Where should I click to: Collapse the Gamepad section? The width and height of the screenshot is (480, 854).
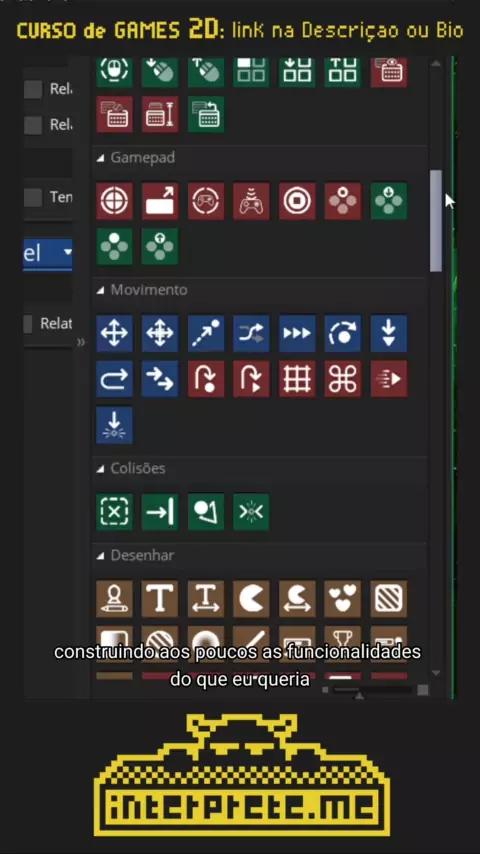point(100,158)
